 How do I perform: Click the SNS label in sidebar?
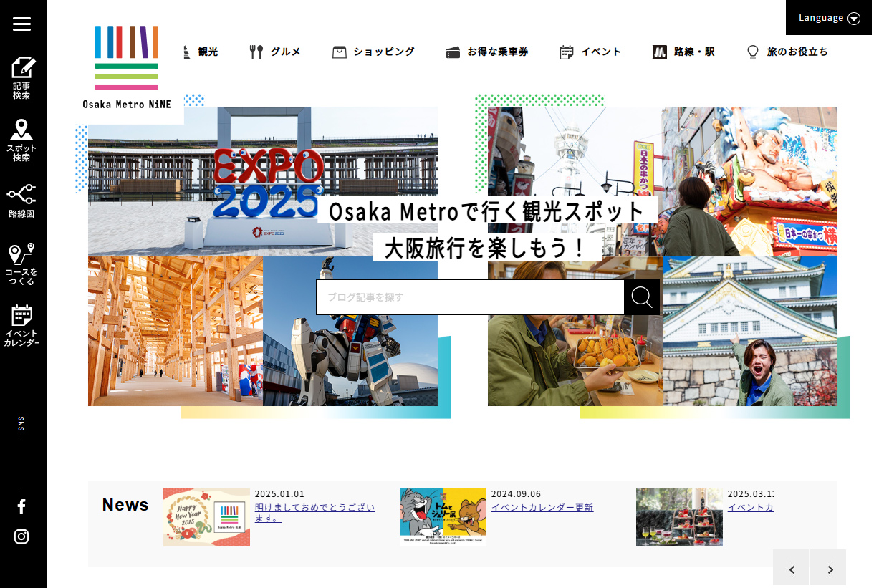coord(21,423)
